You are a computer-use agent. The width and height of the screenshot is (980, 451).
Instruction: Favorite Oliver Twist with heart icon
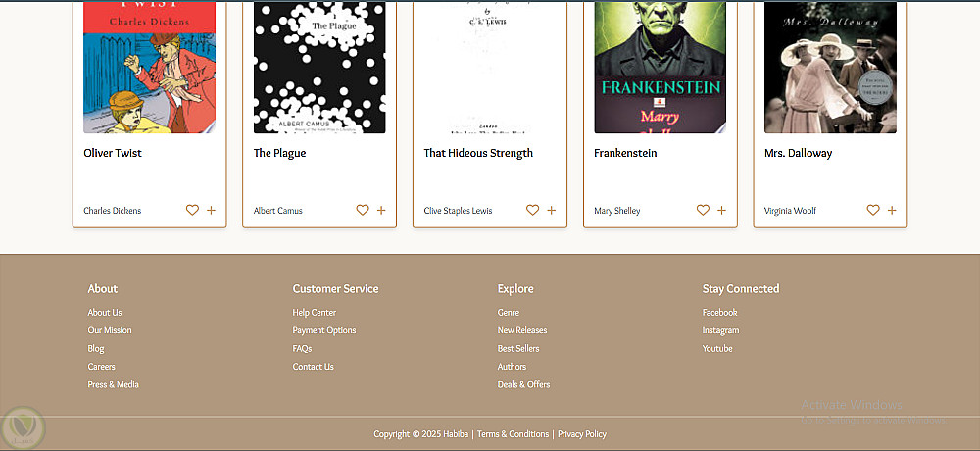[x=192, y=210]
